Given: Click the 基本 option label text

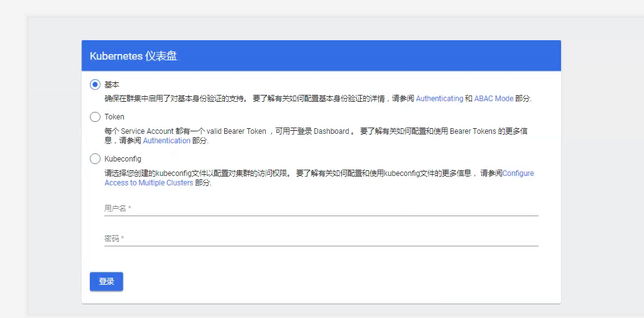Looking at the screenshot, I should coord(112,85).
